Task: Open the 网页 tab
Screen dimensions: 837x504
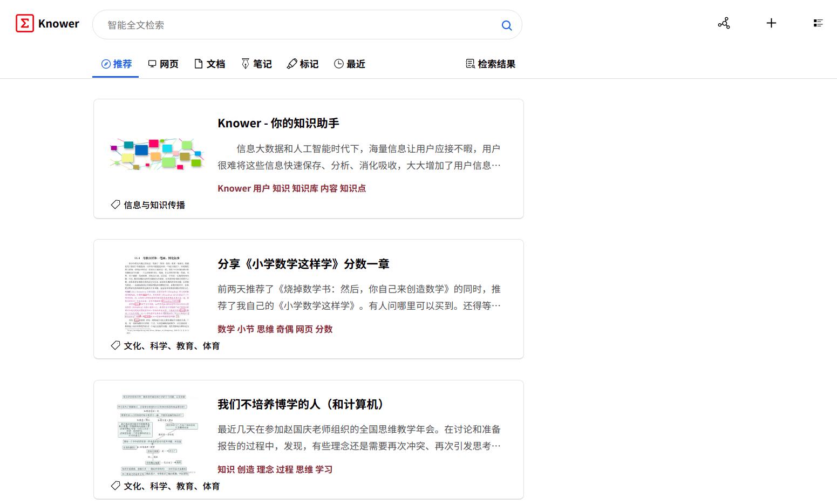Action: 163,64
